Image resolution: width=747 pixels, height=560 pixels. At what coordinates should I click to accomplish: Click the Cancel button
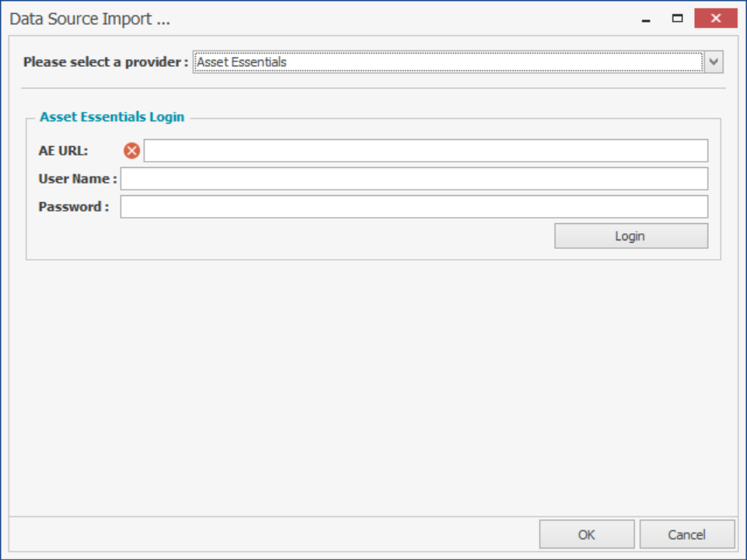687,534
